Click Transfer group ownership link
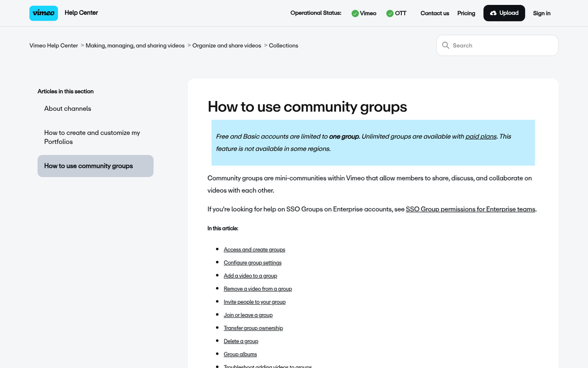 pos(253,328)
